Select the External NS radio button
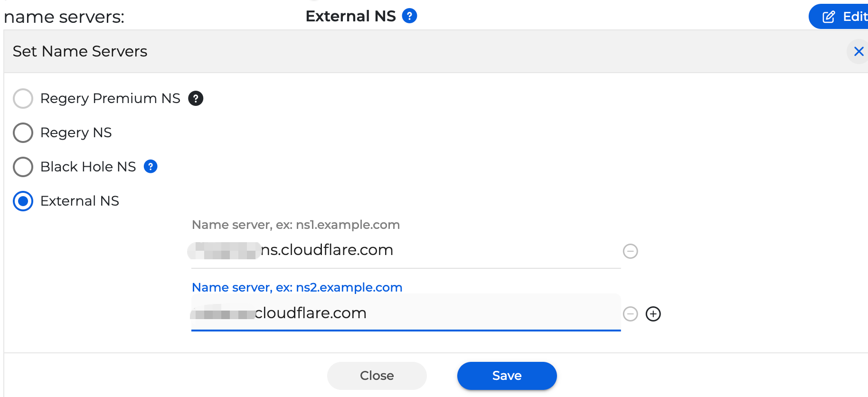The image size is (868, 397). point(23,201)
